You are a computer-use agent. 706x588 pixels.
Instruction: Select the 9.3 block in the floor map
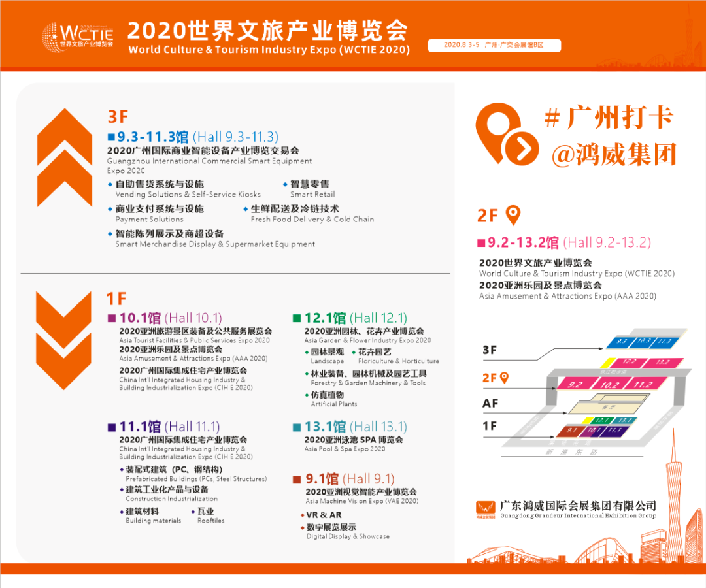(x=620, y=342)
